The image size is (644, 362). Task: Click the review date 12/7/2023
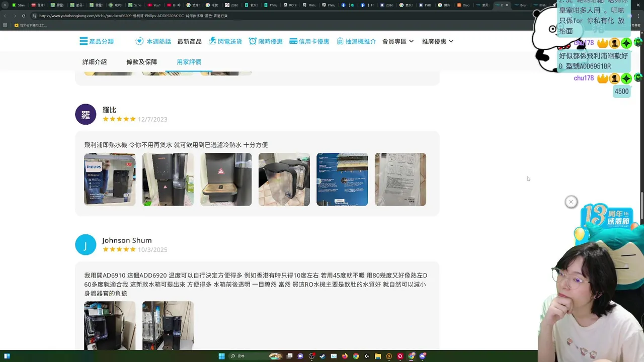click(x=152, y=119)
